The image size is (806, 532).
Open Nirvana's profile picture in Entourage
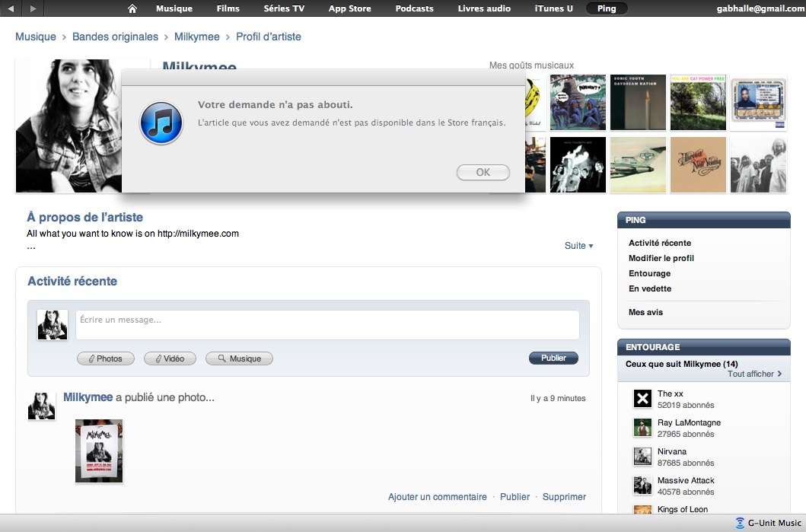pyautogui.click(x=643, y=457)
